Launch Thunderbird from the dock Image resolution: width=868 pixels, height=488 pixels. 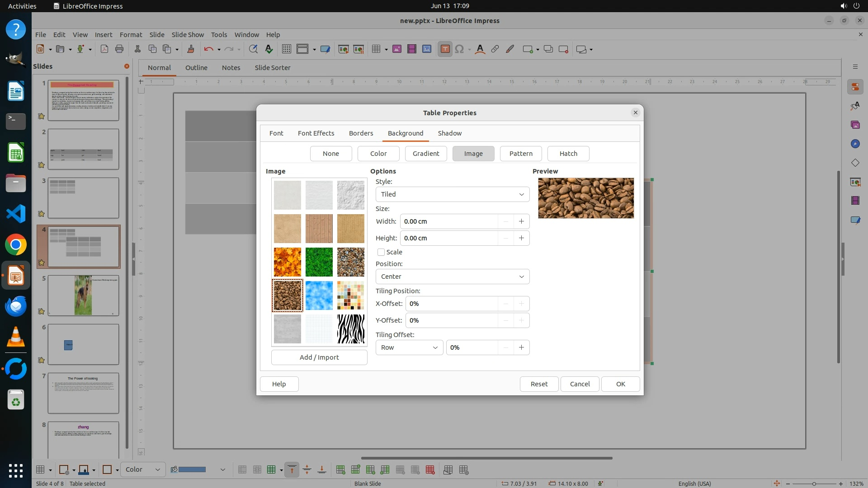point(16,306)
